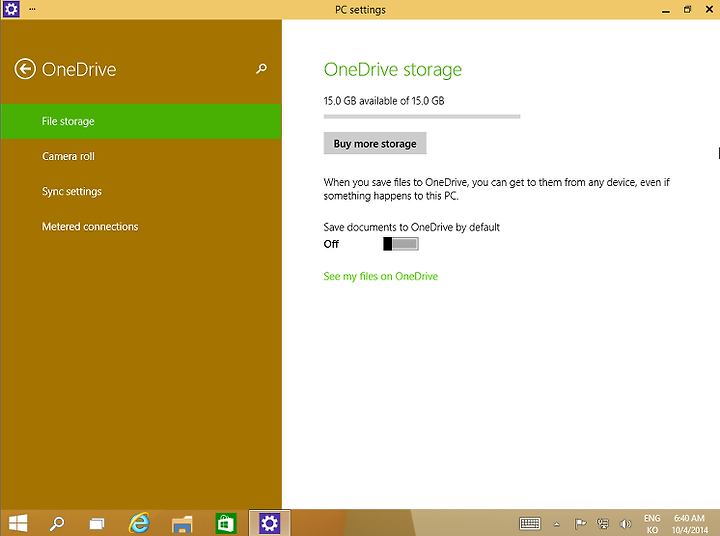
Task: Select File storage in the sidebar
Action: coord(141,121)
